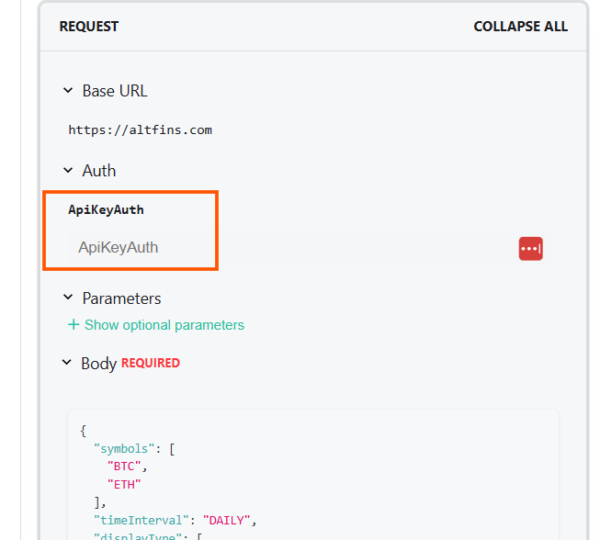Click the plus icon before Show optional parameters
600x540 pixels.
click(73, 325)
